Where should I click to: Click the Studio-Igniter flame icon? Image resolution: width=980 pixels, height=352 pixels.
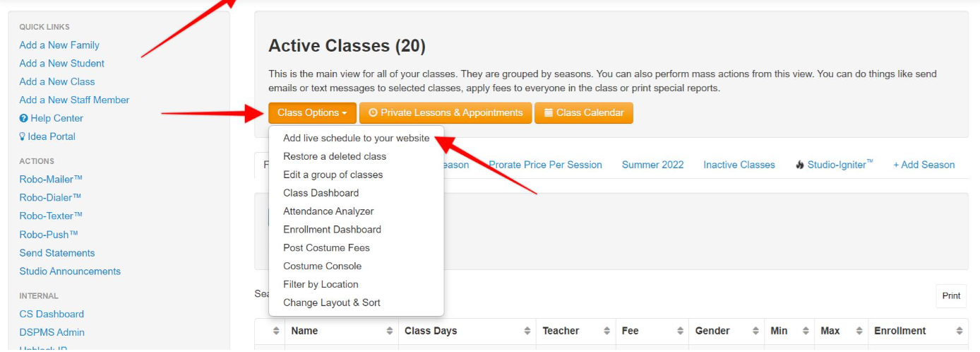click(x=799, y=165)
